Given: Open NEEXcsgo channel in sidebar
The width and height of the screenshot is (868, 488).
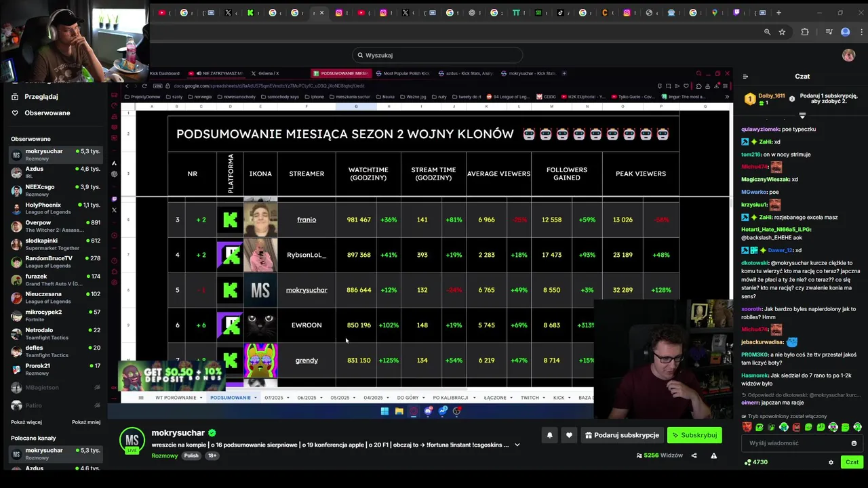Looking at the screenshot, I should point(57,190).
